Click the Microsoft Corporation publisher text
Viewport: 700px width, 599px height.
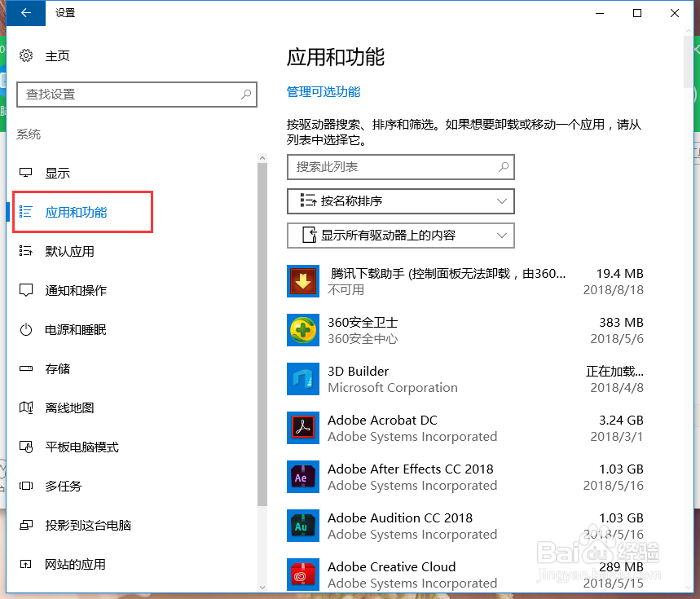click(x=393, y=387)
